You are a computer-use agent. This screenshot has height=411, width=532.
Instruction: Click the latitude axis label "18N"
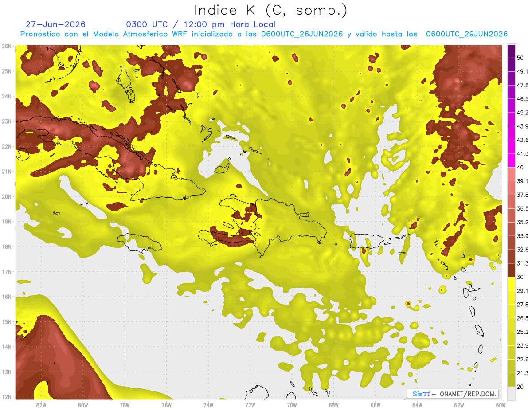click(x=7, y=247)
